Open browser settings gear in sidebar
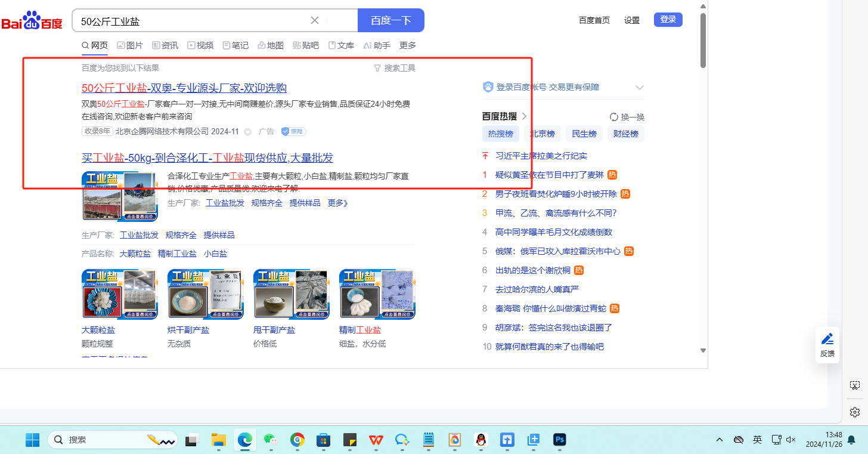This screenshot has width=868, height=454. [x=855, y=412]
